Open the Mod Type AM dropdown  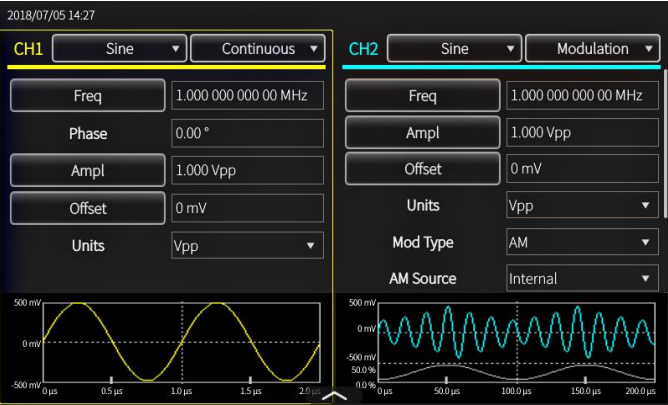point(582,242)
